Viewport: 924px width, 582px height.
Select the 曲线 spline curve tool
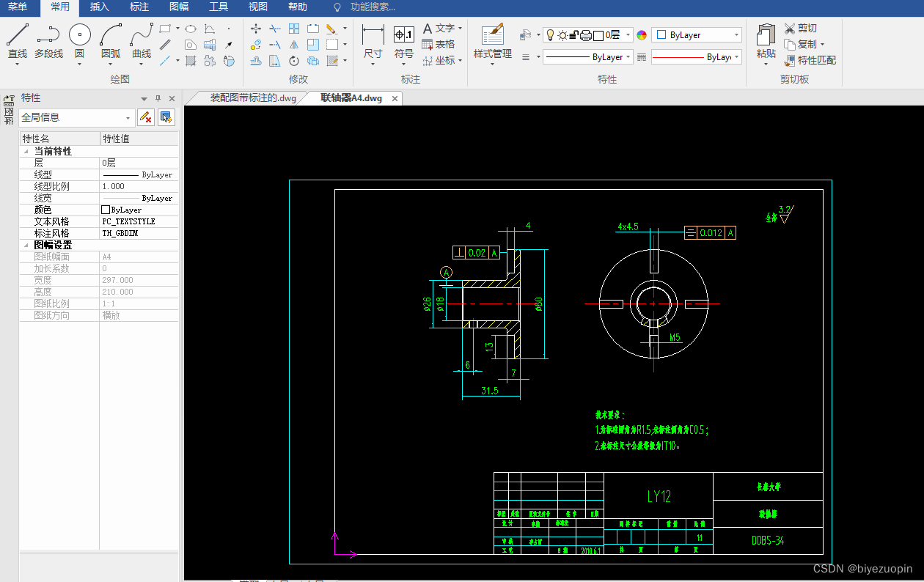[142, 42]
